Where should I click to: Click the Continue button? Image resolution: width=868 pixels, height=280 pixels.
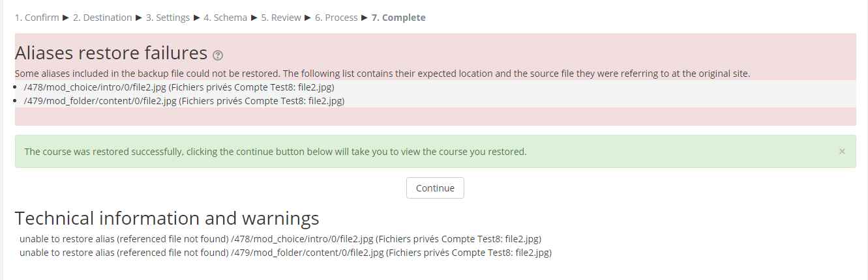pos(435,188)
